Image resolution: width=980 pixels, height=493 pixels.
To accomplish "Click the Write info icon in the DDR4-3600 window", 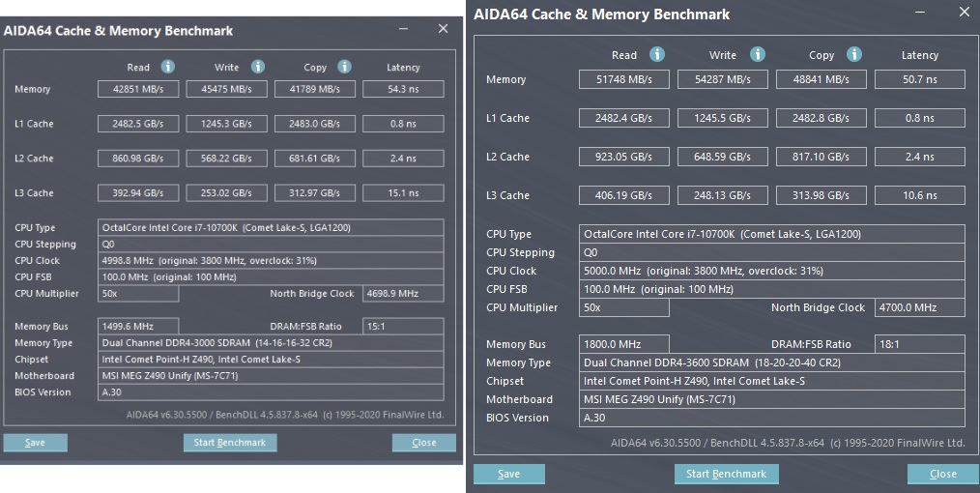I will point(758,55).
